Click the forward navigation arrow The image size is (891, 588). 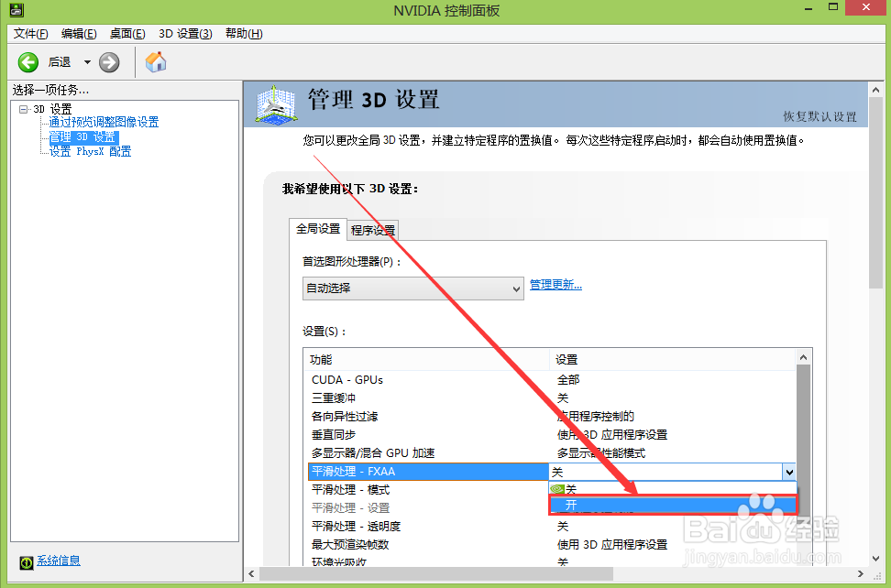click(108, 62)
